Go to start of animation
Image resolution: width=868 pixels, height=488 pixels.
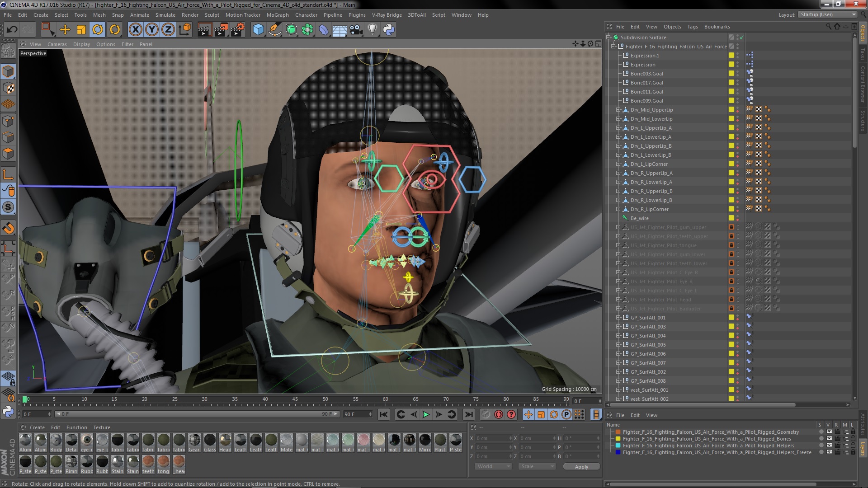tap(384, 414)
